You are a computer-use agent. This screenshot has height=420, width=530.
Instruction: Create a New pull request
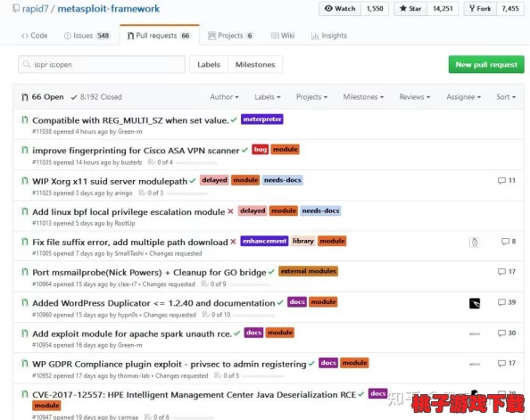(486, 64)
